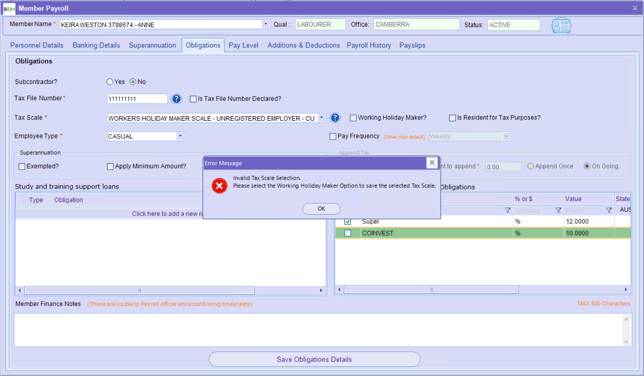644x376 pixels.
Task: Switch to the Personnel Details tab
Action: (37, 45)
